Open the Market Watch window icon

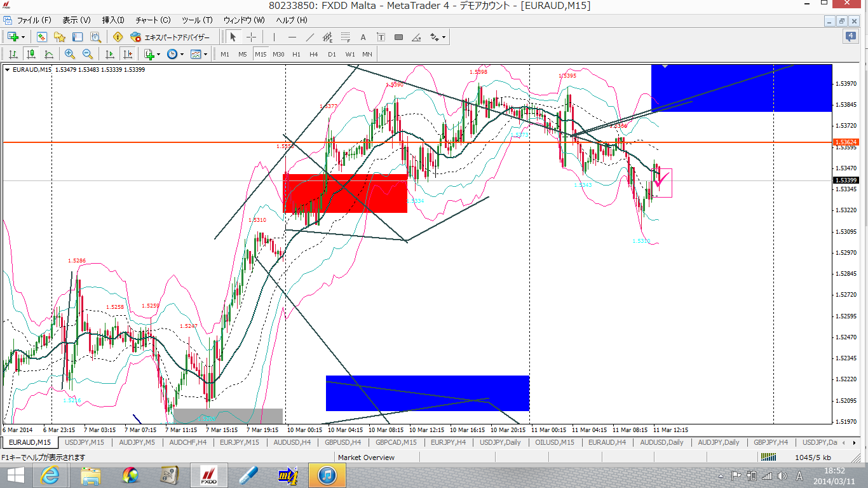coord(42,37)
